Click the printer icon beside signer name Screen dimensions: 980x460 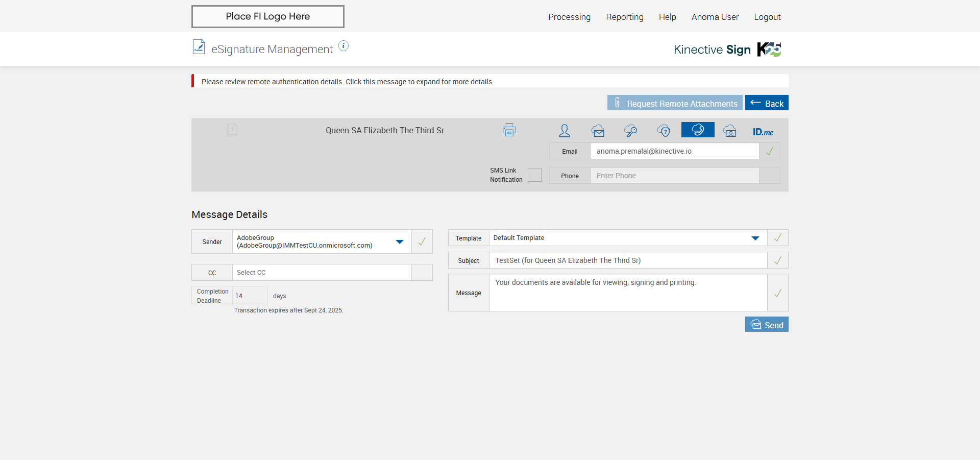click(x=509, y=130)
